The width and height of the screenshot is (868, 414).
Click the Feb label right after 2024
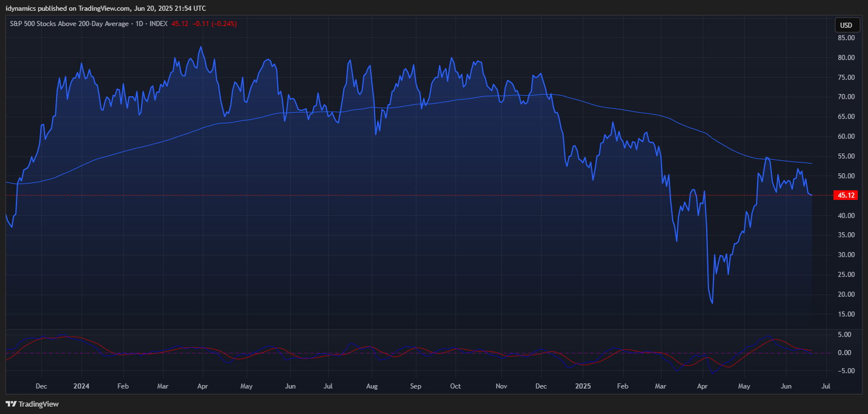click(x=123, y=386)
